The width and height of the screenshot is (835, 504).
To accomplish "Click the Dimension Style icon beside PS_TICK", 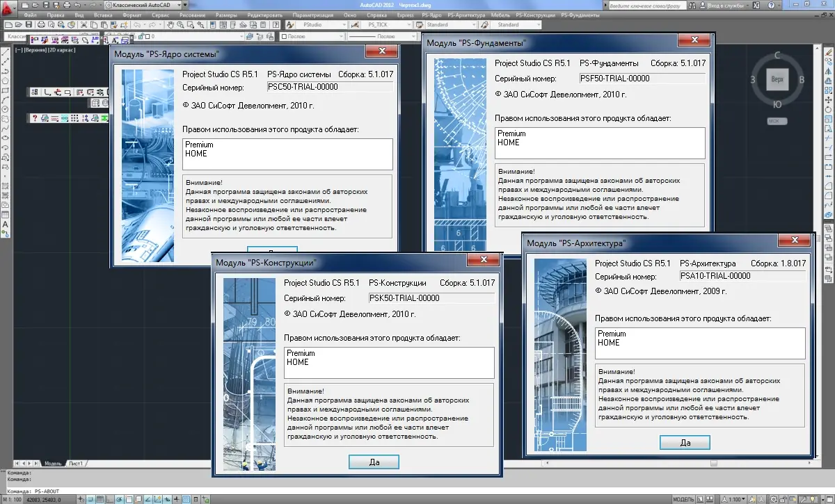I will pyautogui.click(x=355, y=25).
